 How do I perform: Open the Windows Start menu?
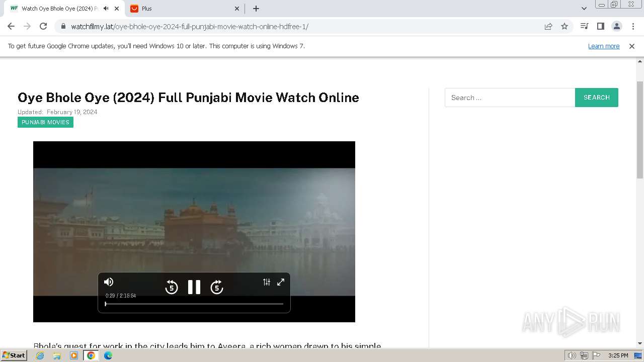pyautogui.click(x=14, y=355)
